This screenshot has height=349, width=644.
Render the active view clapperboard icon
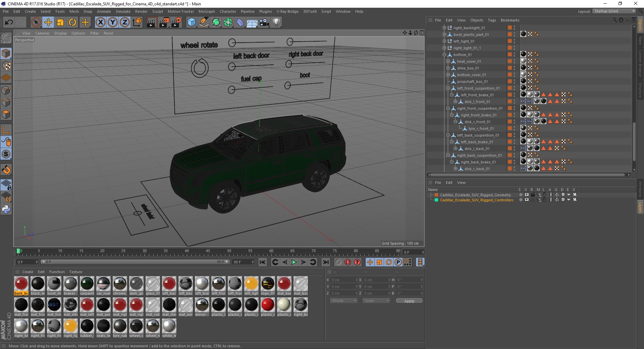pyautogui.click(x=152, y=22)
